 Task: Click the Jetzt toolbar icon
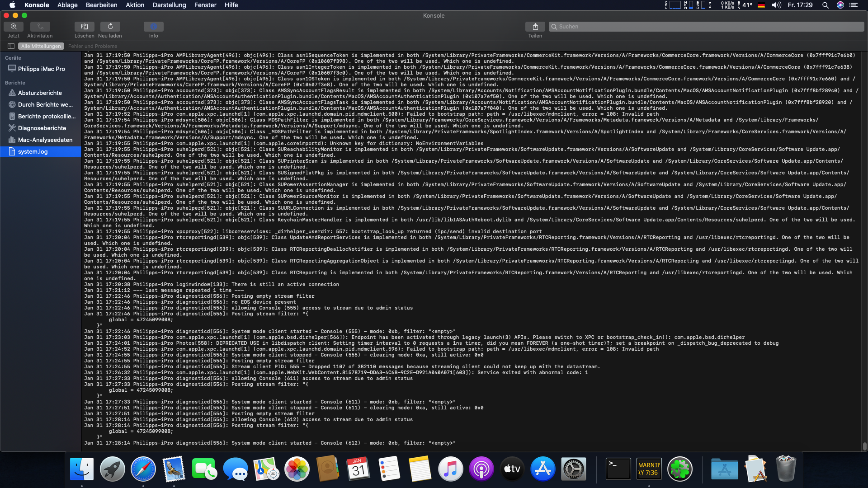click(x=14, y=27)
